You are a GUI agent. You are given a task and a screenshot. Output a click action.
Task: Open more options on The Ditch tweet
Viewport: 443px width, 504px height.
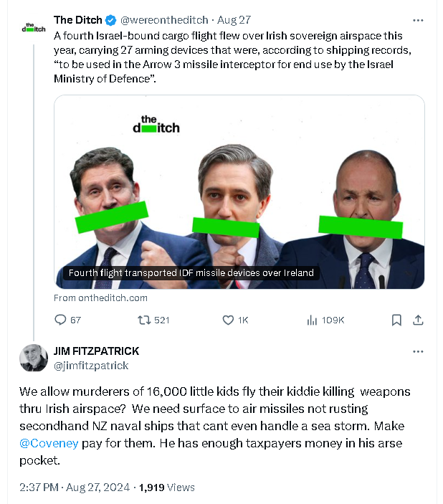click(x=418, y=20)
